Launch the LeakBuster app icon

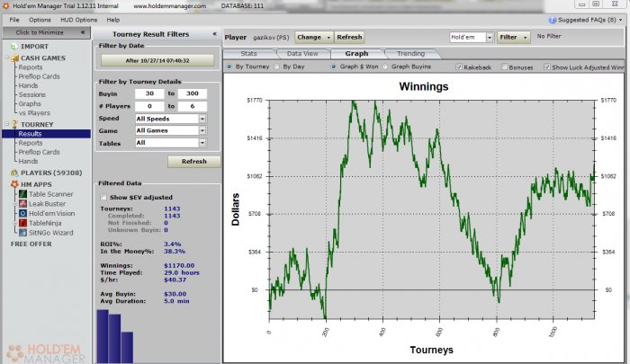(x=22, y=203)
